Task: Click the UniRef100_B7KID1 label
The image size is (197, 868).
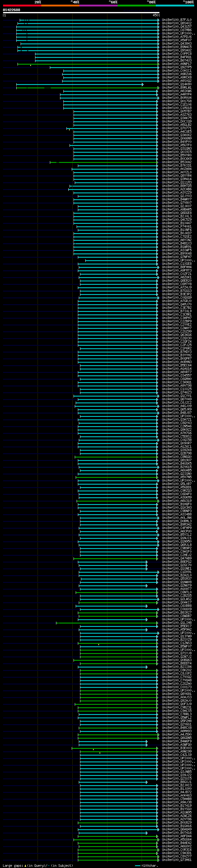Action: [176, 165]
